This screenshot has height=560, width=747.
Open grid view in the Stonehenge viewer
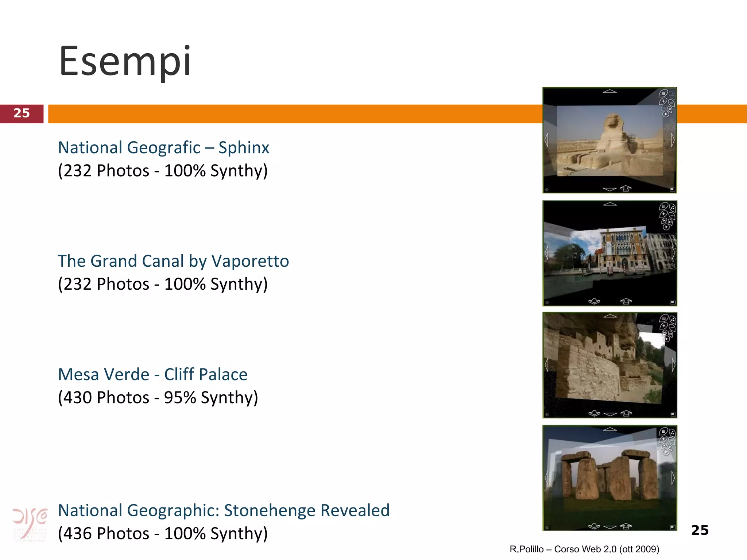[x=664, y=431]
